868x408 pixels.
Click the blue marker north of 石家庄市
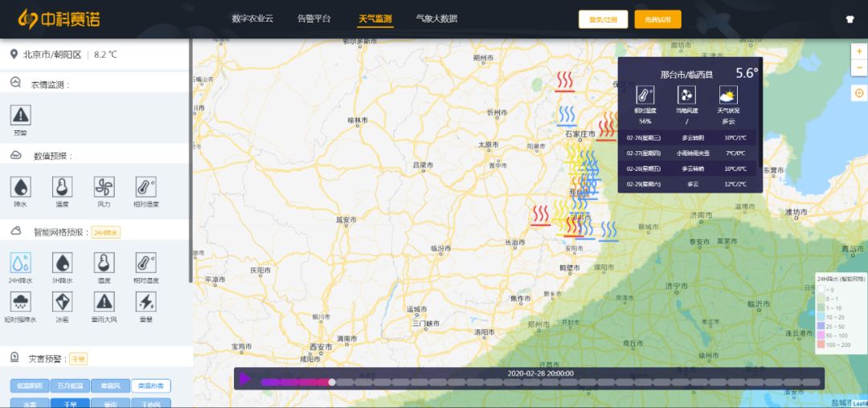click(x=567, y=116)
